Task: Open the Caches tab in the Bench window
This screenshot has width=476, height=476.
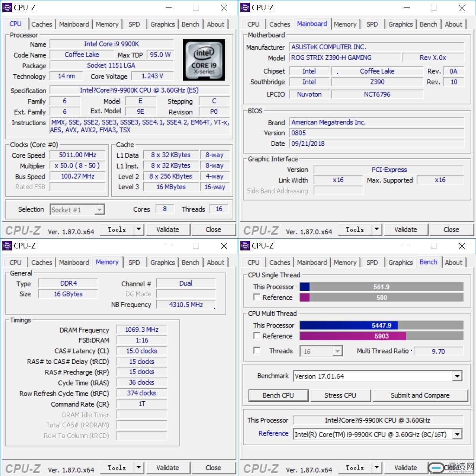Action: (x=280, y=263)
